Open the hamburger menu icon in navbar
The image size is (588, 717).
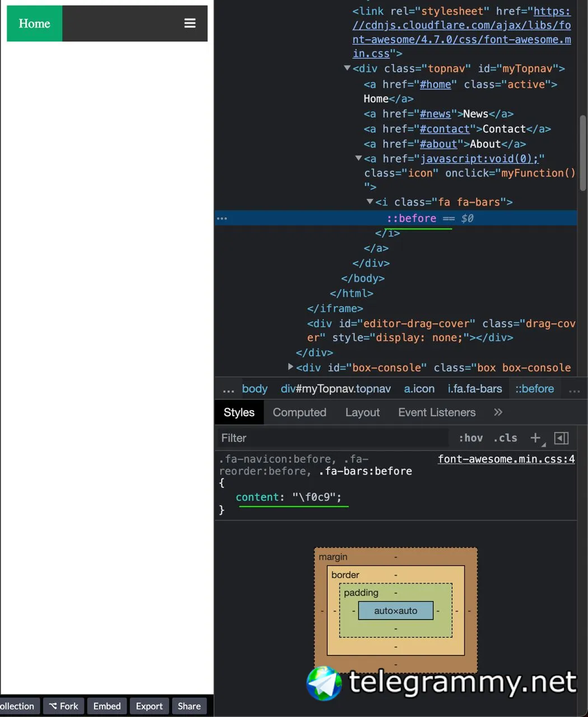(x=190, y=23)
